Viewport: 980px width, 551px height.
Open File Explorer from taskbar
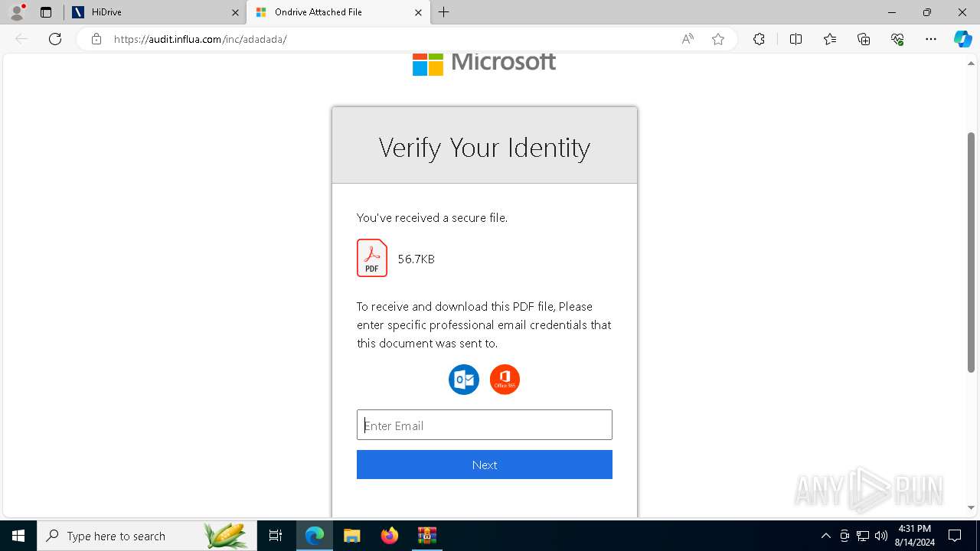(x=351, y=536)
